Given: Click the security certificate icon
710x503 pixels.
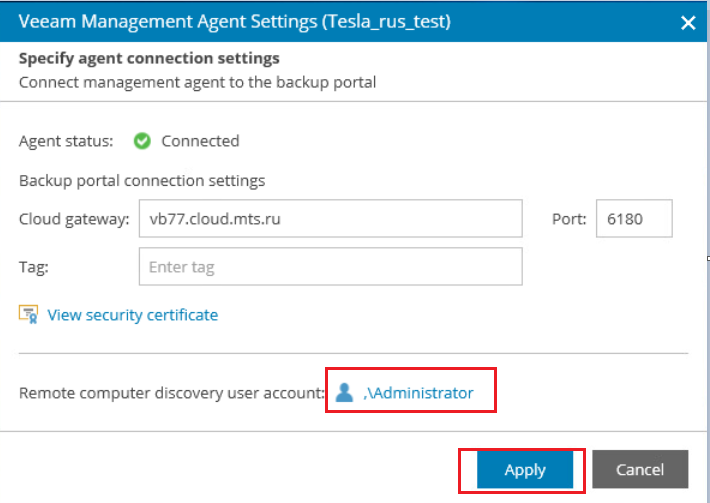Looking at the screenshot, I should [x=28, y=315].
